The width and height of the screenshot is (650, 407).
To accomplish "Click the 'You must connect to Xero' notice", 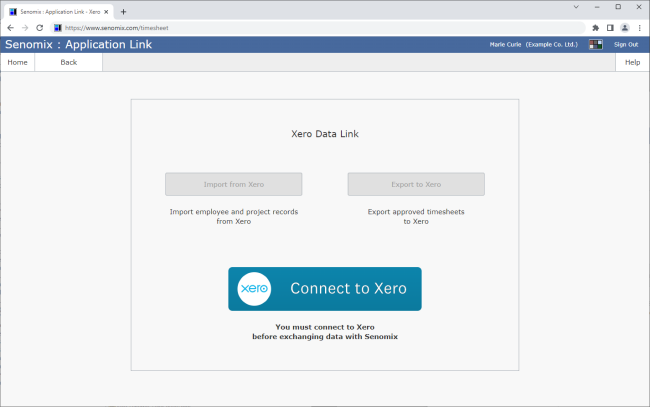I will click(x=325, y=332).
